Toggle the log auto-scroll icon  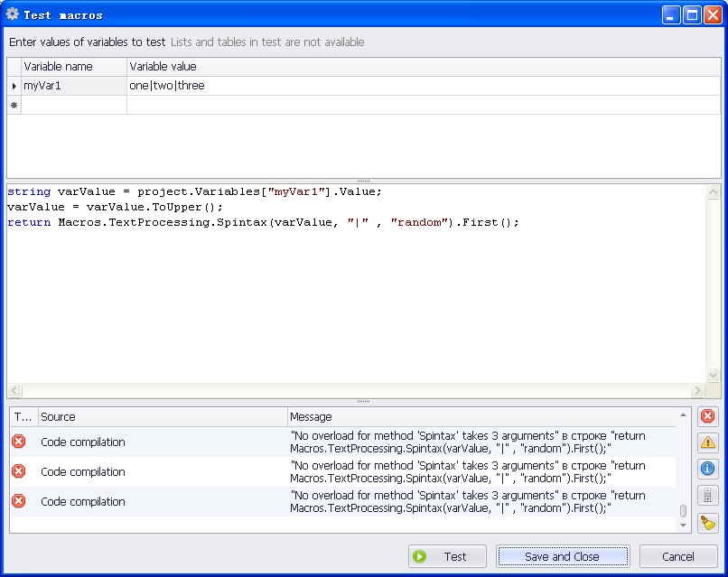[707, 496]
